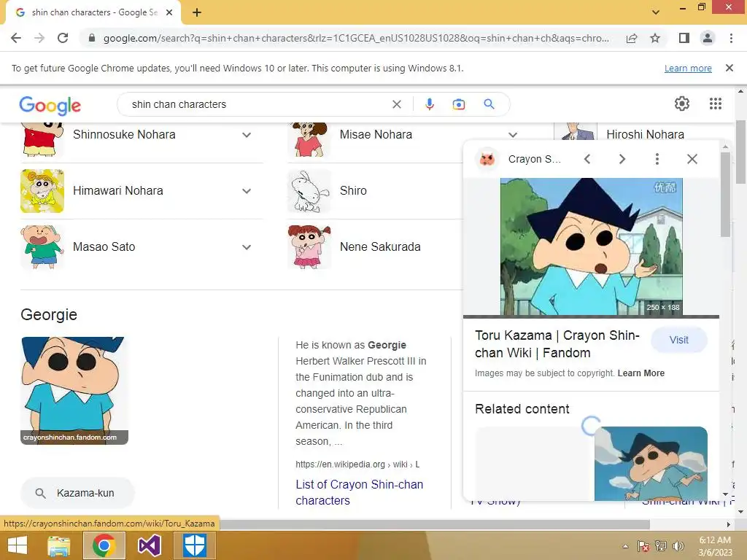The image size is (747, 560).
Task: Expand Himawari Nohara details
Action: coord(247,191)
